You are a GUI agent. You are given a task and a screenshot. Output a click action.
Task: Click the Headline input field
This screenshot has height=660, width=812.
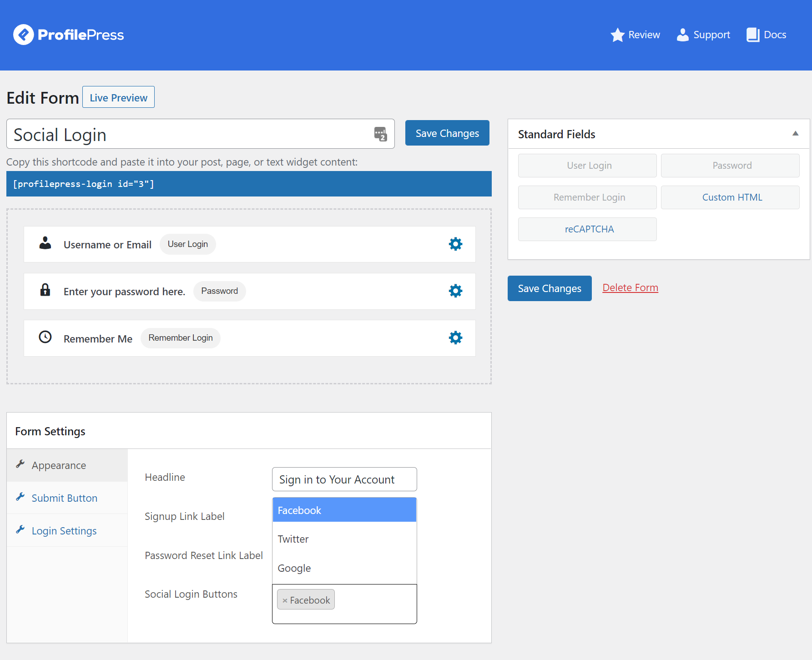[344, 479]
